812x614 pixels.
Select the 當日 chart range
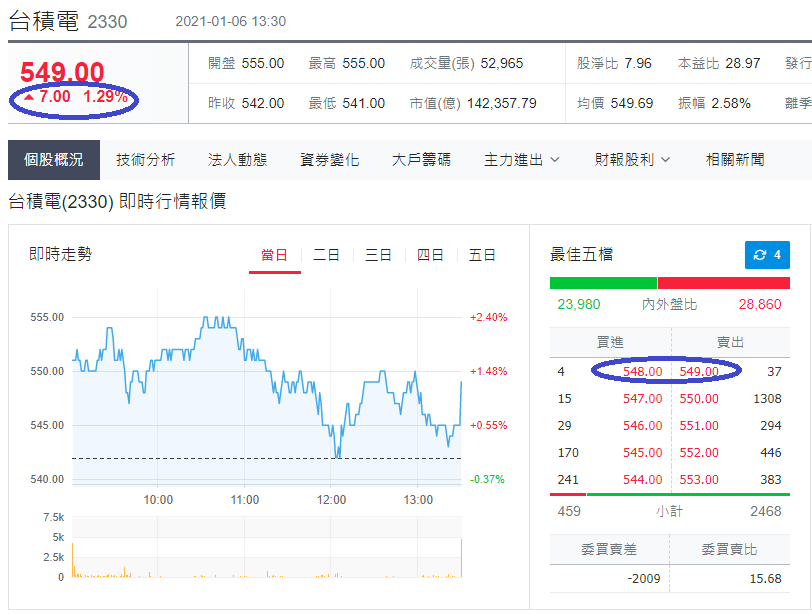point(274,255)
